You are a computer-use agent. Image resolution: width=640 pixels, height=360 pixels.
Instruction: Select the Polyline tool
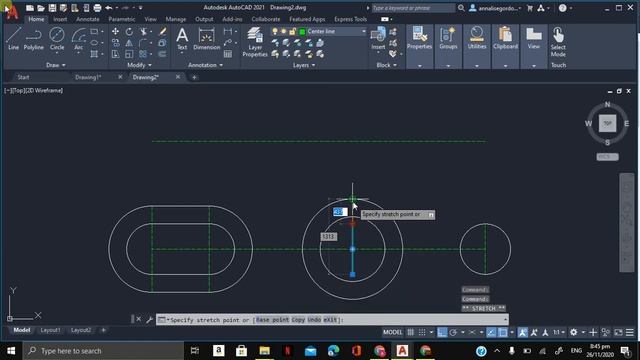click(x=33, y=39)
